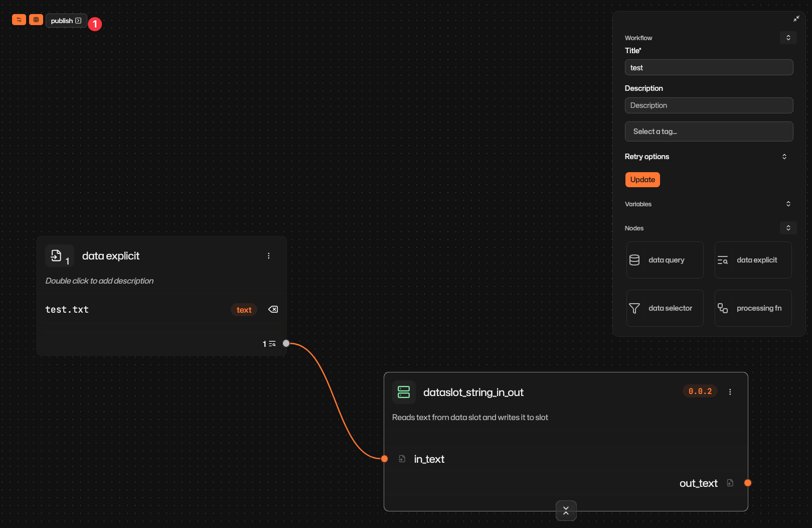Collapse the workflow panel with arrows icon
Screen dimensions: 812x528
[796, 19]
